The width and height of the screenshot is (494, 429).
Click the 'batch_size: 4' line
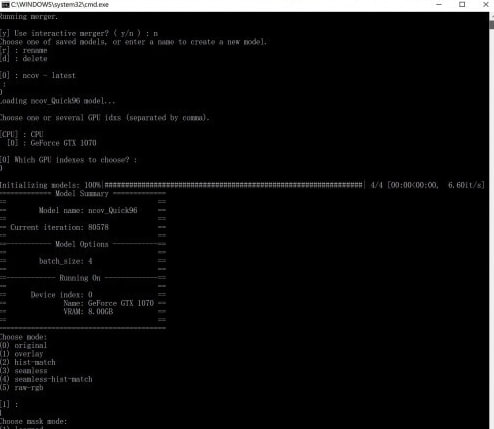66,261
